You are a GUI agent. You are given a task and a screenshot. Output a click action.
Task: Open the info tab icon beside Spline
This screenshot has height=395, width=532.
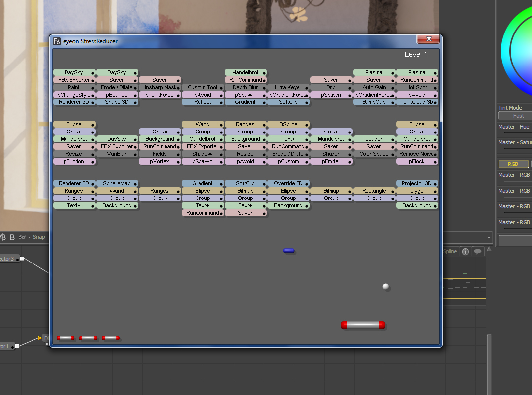465,252
